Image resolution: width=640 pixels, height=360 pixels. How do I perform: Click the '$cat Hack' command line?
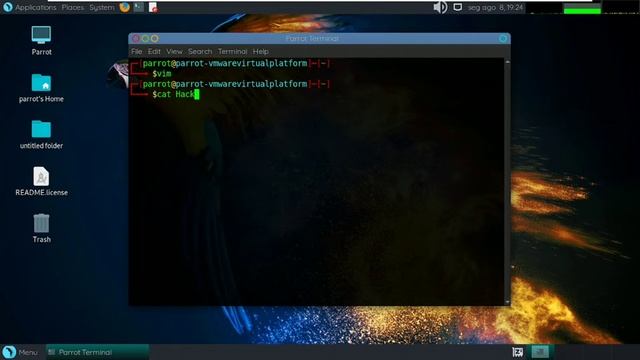pos(174,94)
